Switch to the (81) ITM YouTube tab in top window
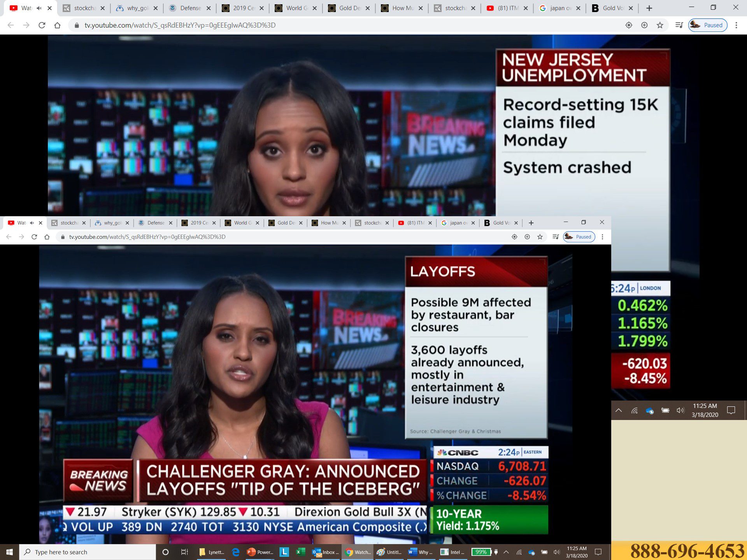This screenshot has height=560, width=747. click(x=507, y=8)
